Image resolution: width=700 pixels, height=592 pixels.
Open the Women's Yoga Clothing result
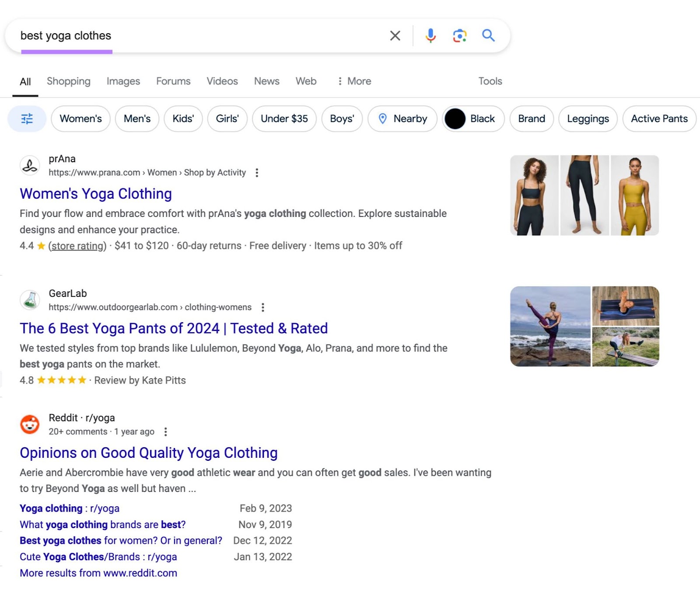click(x=96, y=194)
